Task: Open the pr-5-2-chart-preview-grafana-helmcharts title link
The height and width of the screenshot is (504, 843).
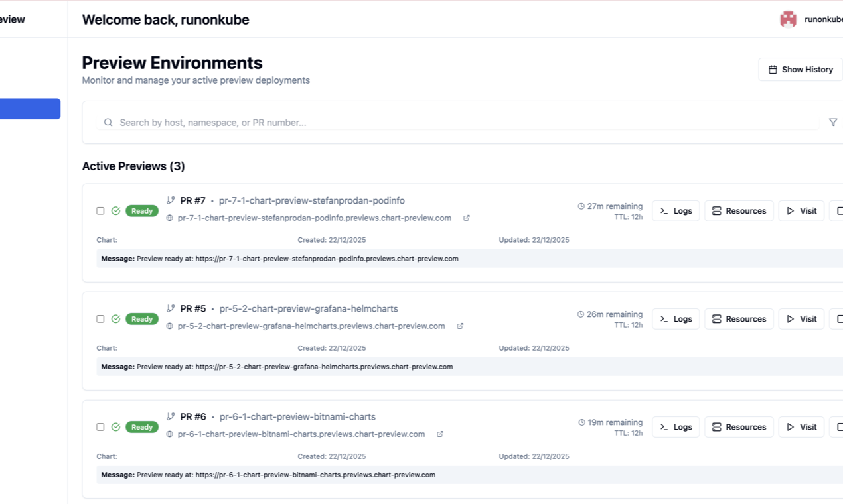Action: (307, 308)
